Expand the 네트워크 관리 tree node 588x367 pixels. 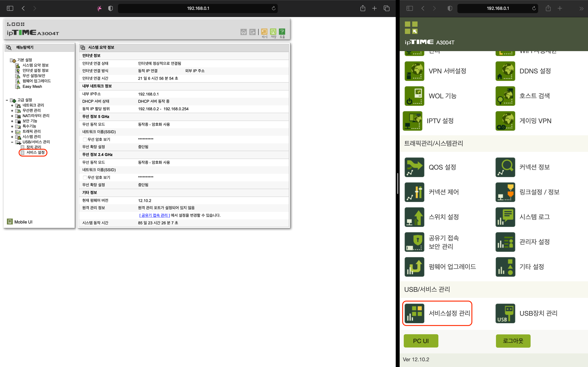pos(12,105)
